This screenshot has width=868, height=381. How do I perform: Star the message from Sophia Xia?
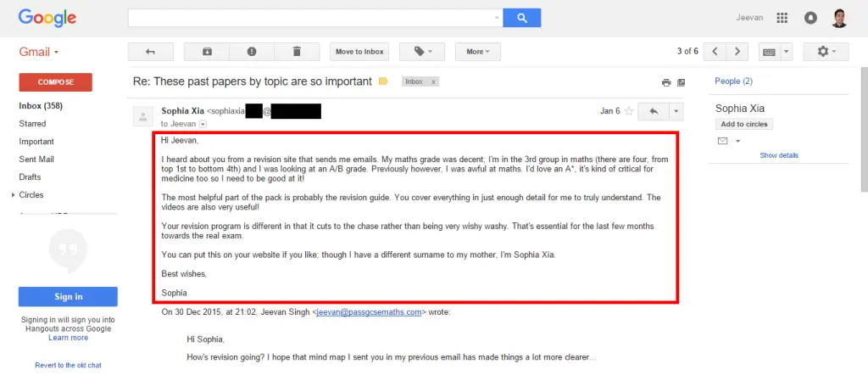click(629, 111)
